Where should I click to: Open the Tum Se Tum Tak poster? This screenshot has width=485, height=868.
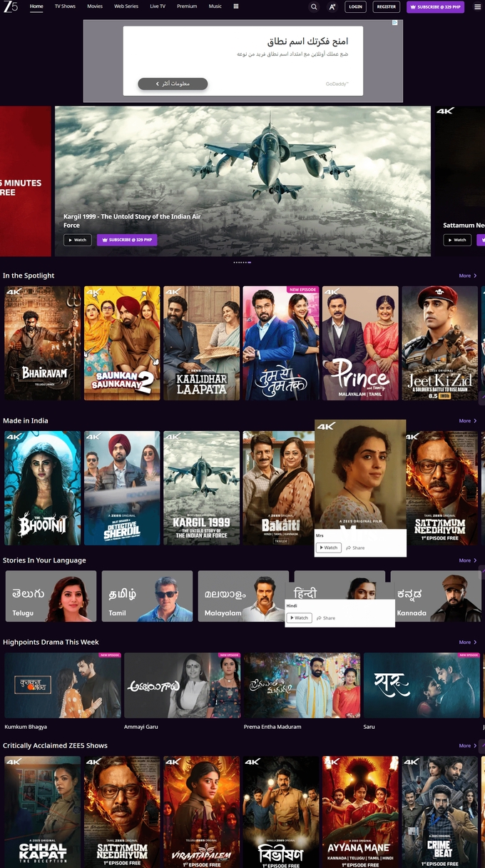pyautogui.click(x=281, y=343)
